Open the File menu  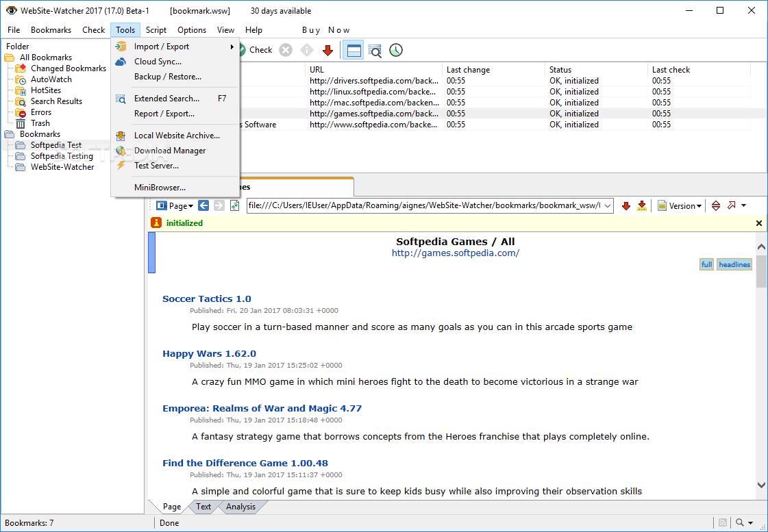click(x=14, y=30)
